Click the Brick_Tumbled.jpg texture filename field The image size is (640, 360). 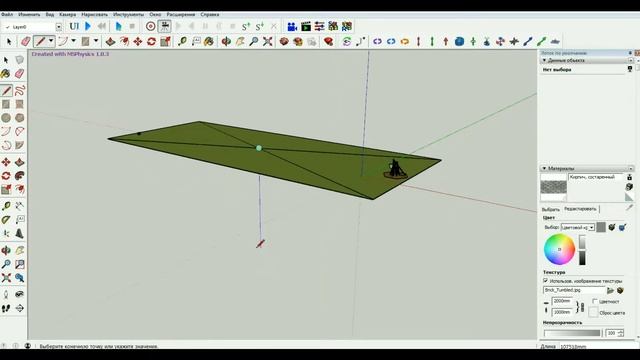click(574, 290)
